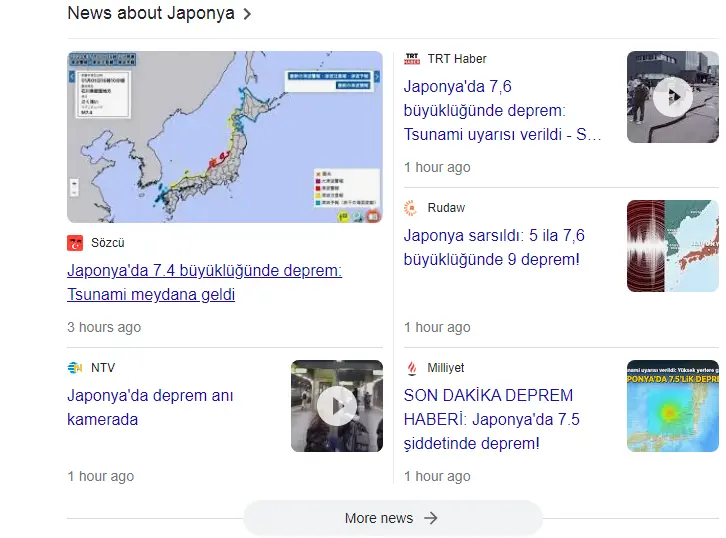Select the NTV source name

(x=103, y=368)
